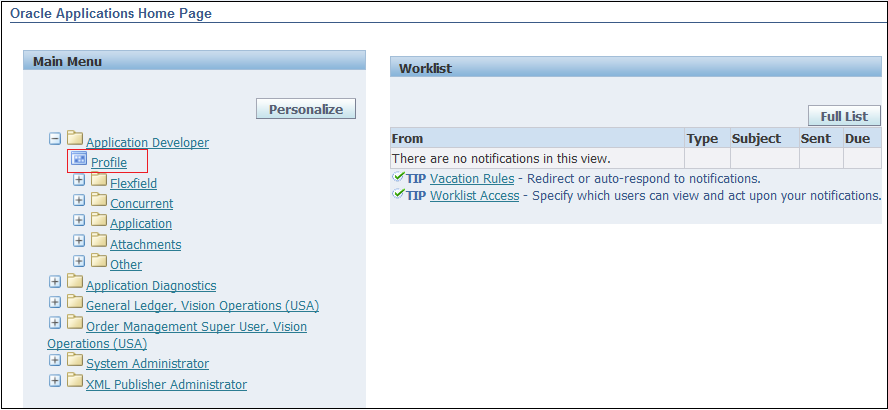Open the Application Diagnostics link
The height and width of the screenshot is (410, 888).
(151, 285)
